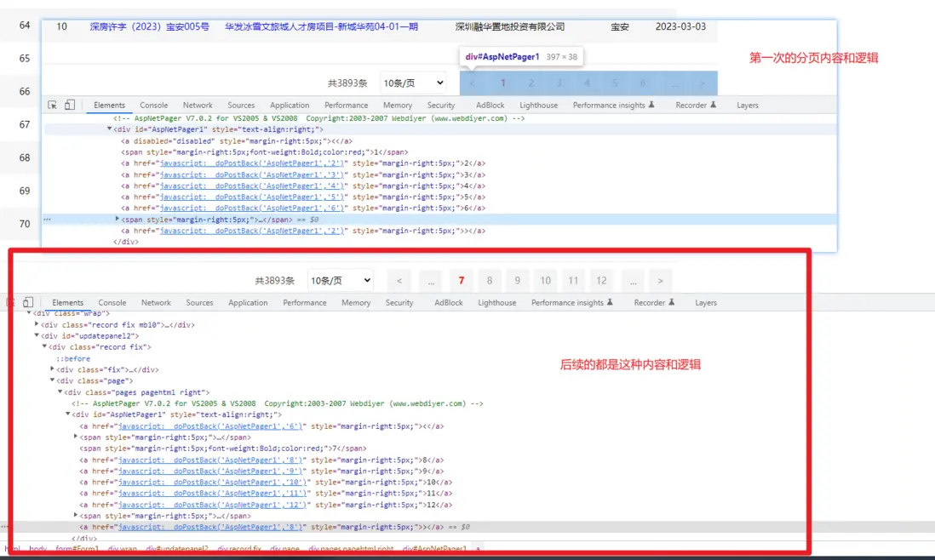Select the ::before pseudo-element row
Screen dimensions: 935x560
(x=73, y=358)
